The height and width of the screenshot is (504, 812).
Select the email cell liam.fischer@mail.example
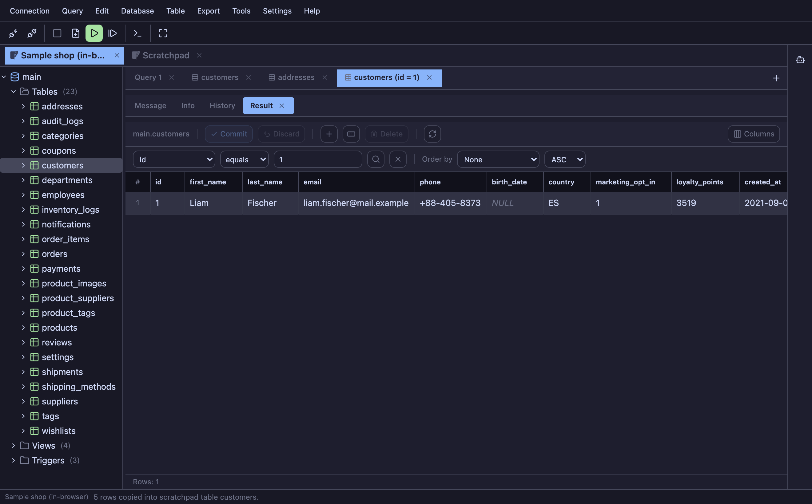(x=356, y=203)
